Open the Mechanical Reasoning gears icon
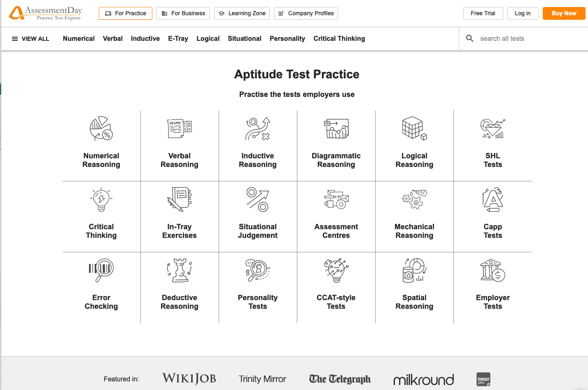Image resolution: width=588 pixels, height=390 pixels. point(414,200)
